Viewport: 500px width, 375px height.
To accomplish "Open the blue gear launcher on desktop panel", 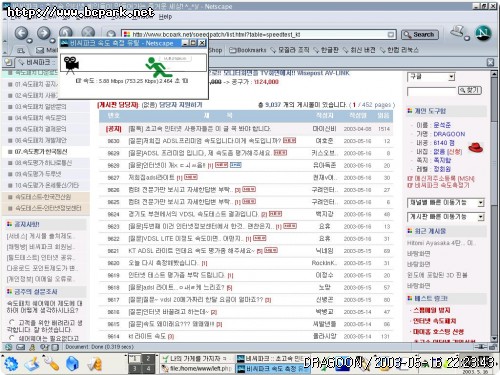I will [x=11, y=363].
